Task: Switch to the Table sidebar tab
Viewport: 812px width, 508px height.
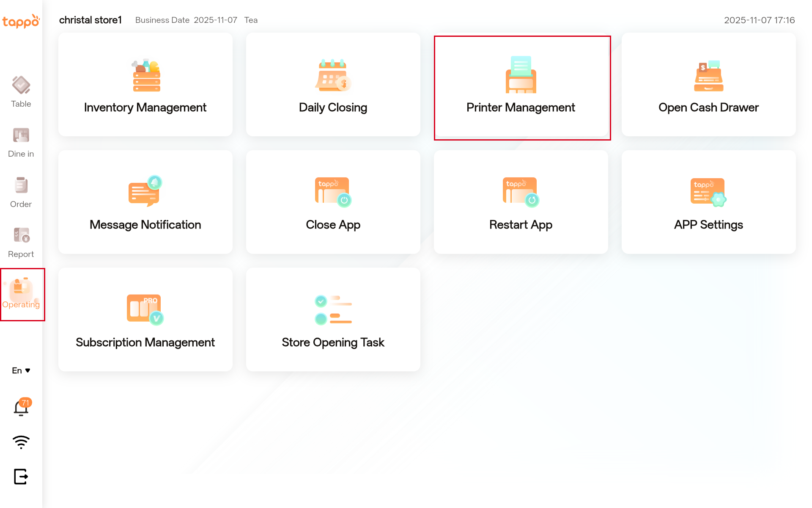Action: point(21,92)
